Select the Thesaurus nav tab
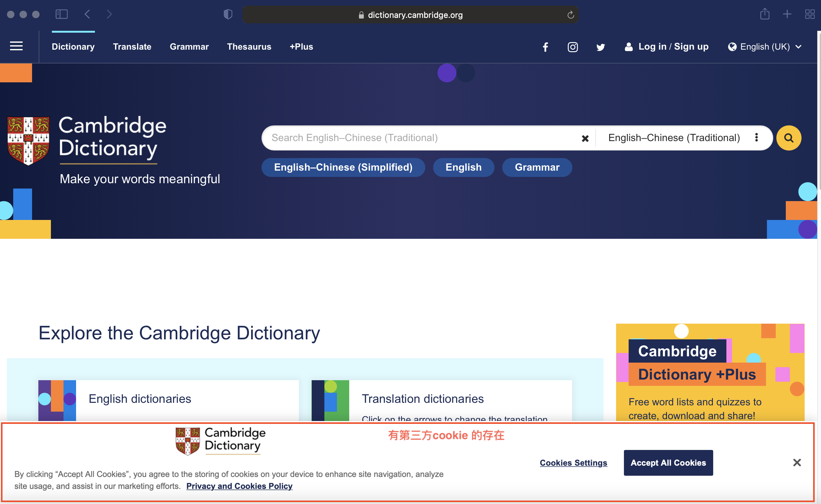Image resolution: width=821 pixels, height=504 pixels. tap(249, 47)
